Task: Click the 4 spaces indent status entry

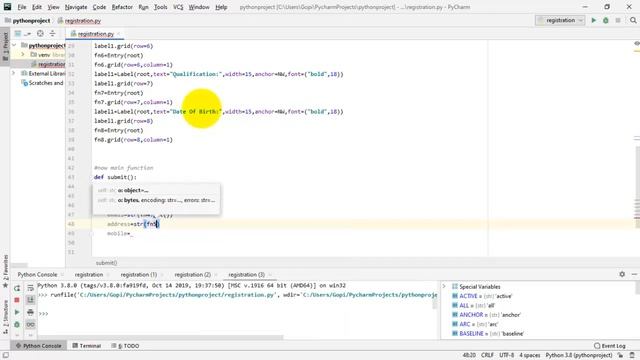Action: pyautogui.click(x=529, y=356)
